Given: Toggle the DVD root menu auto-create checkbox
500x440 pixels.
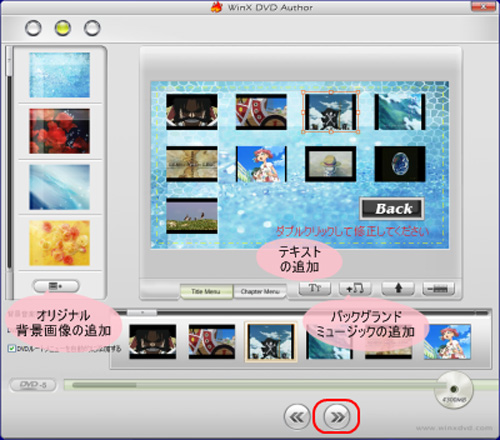Looking at the screenshot, I should (x=12, y=349).
